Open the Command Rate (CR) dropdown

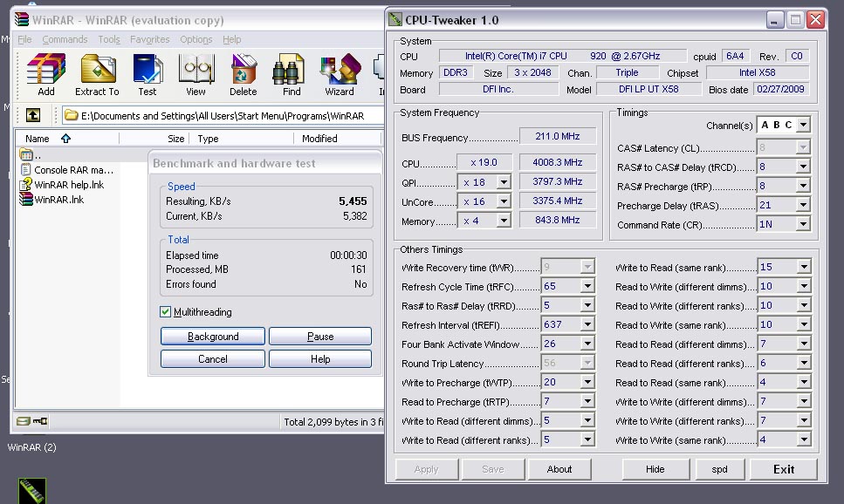[803, 224]
